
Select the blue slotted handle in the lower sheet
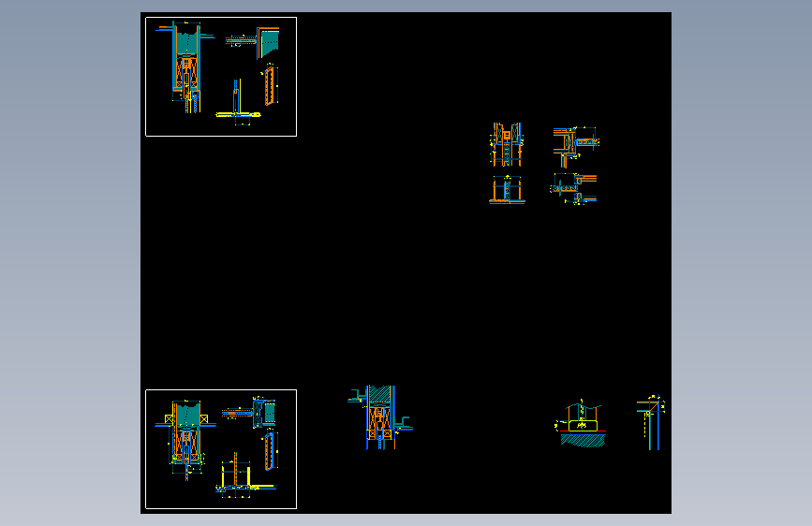(271, 451)
